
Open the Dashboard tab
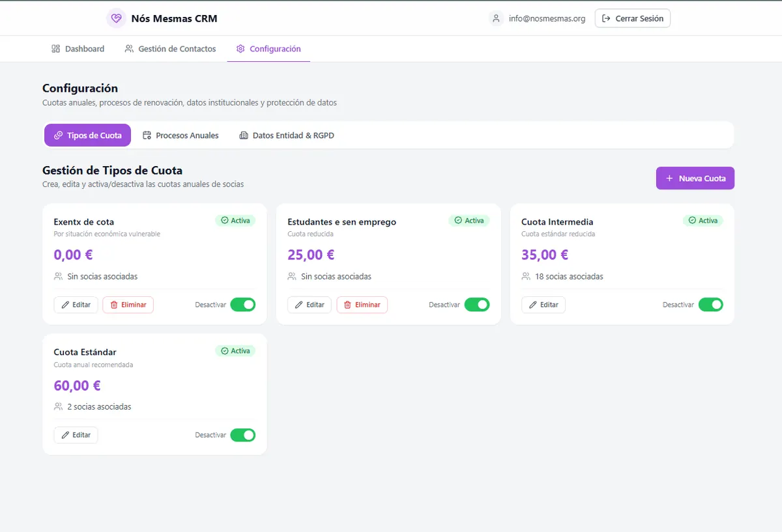[78, 49]
